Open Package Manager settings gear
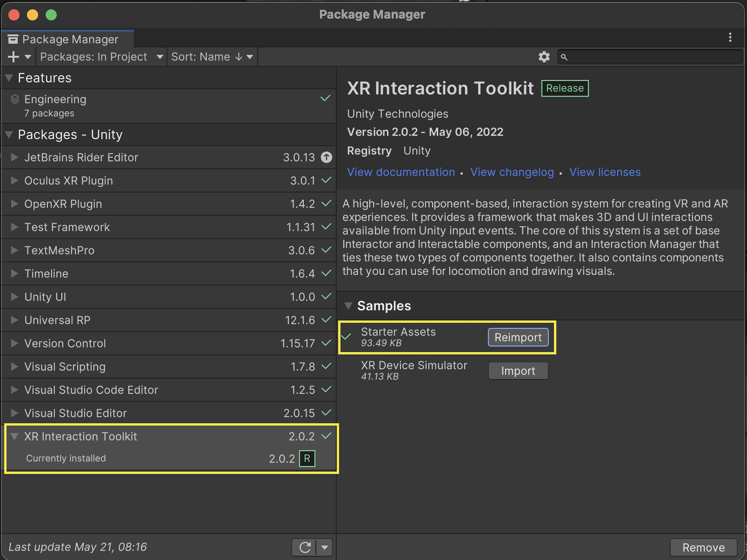The image size is (747, 560). point(544,57)
